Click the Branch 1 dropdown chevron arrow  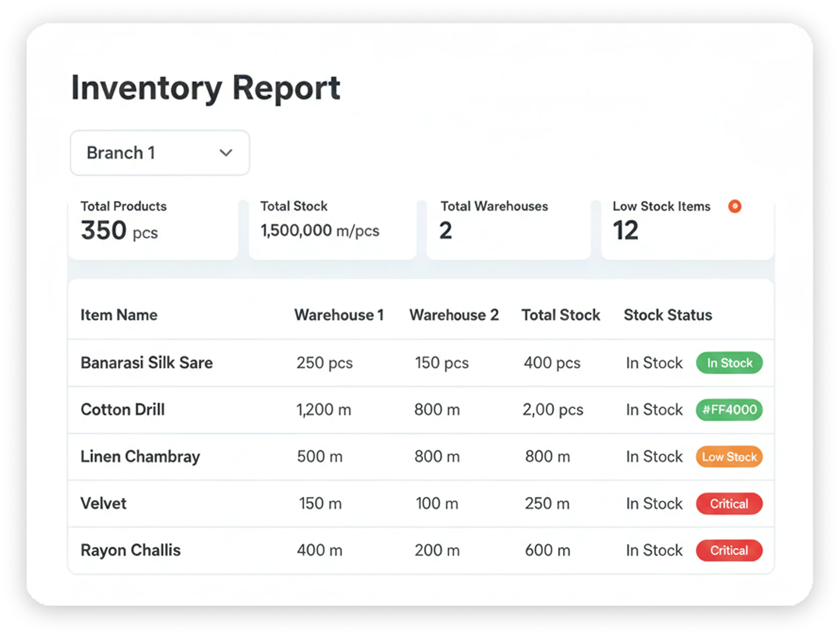point(226,153)
